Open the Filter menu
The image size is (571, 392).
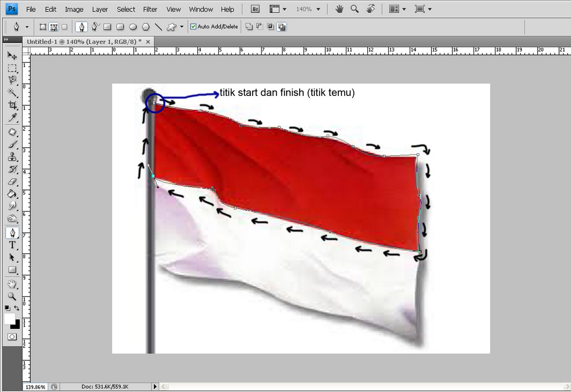pyautogui.click(x=150, y=9)
